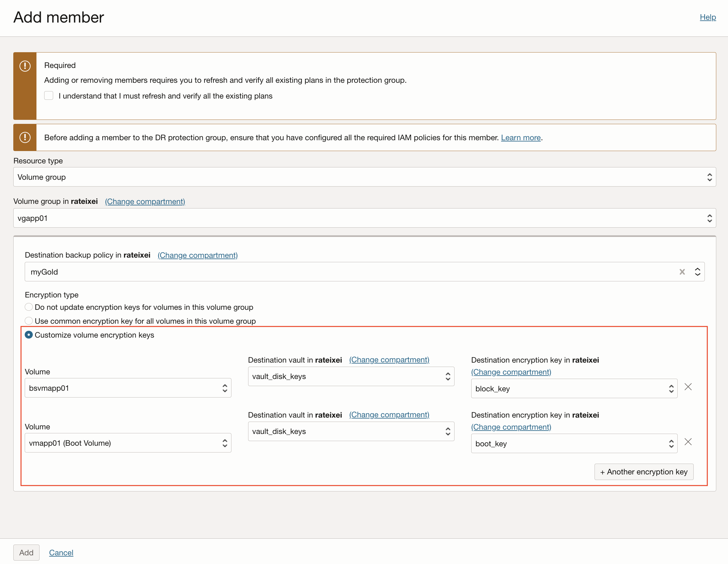
Task: Open the Help link
Action: pos(707,17)
